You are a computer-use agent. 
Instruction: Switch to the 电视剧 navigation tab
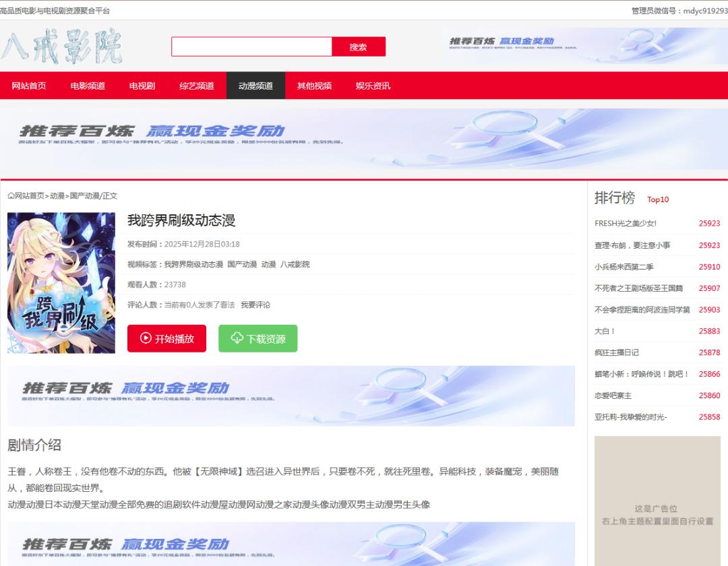coord(142,86)
